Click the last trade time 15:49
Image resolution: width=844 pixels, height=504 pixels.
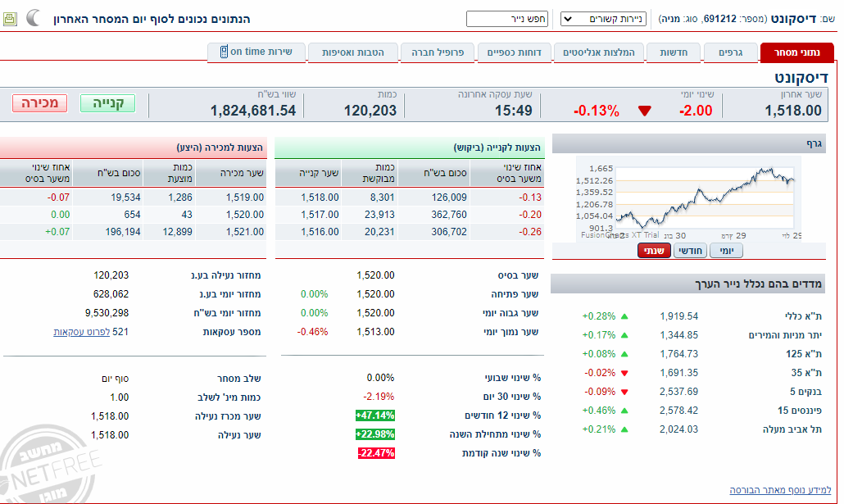514,111
